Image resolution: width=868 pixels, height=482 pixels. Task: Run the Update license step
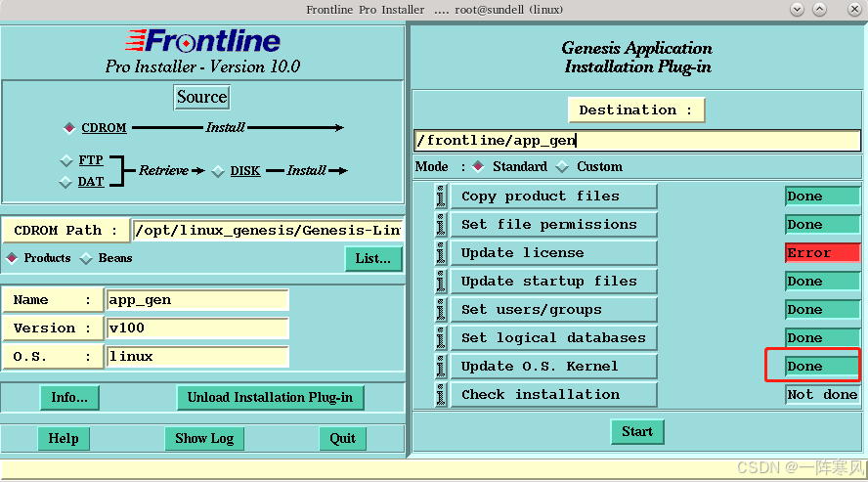[553, 253]
